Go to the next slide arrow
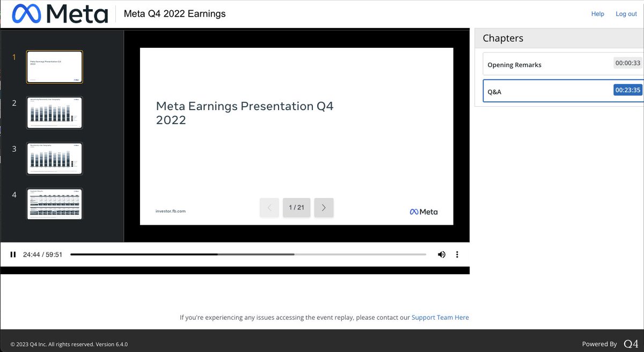Viewport: 644px width, 352px height. (324, 208)
